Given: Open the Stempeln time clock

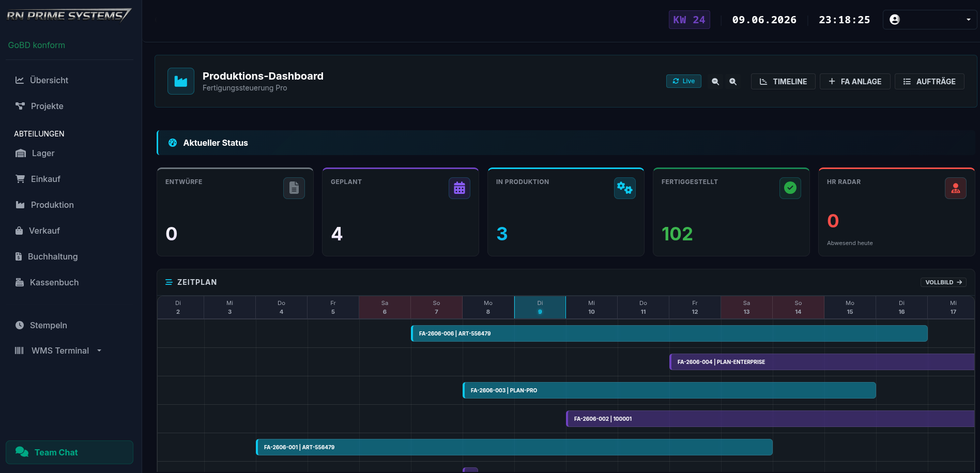Looking at the screenshot, I should 69,325.
